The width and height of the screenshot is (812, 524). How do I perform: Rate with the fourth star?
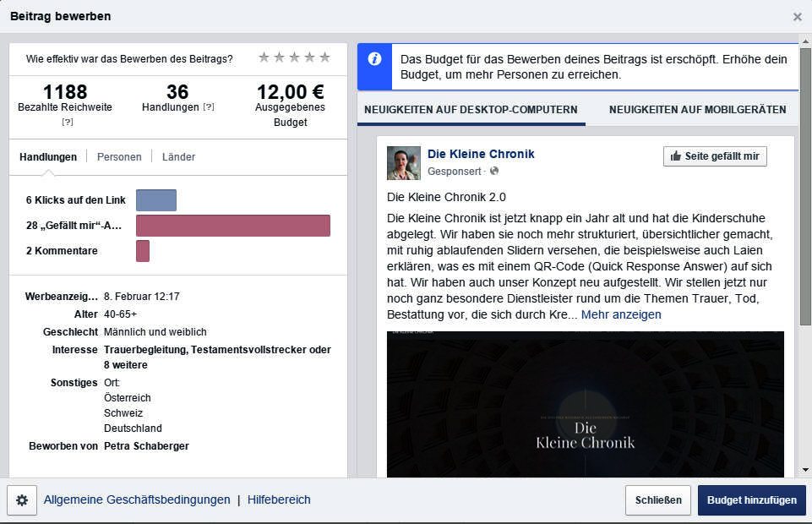(310, 57)
